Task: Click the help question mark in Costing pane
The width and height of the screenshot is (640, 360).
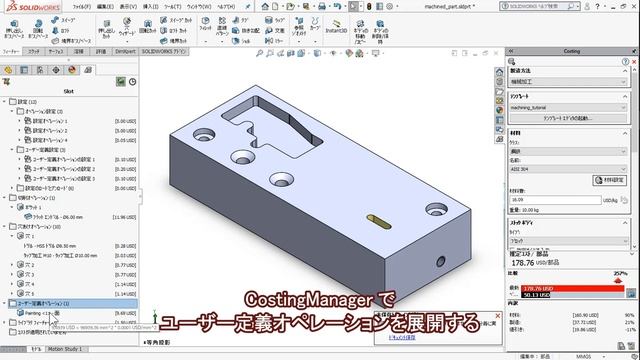Action: coord(625,62)
